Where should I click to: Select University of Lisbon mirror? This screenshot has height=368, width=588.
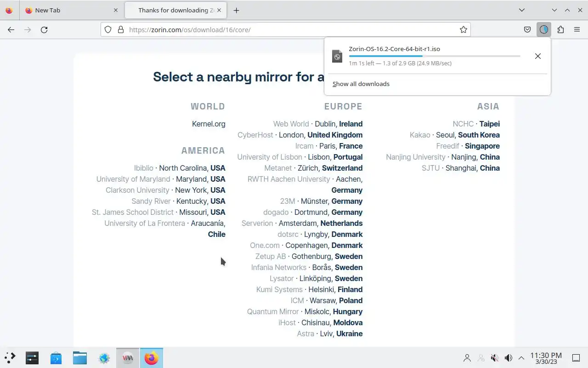[x=300, y=157]
